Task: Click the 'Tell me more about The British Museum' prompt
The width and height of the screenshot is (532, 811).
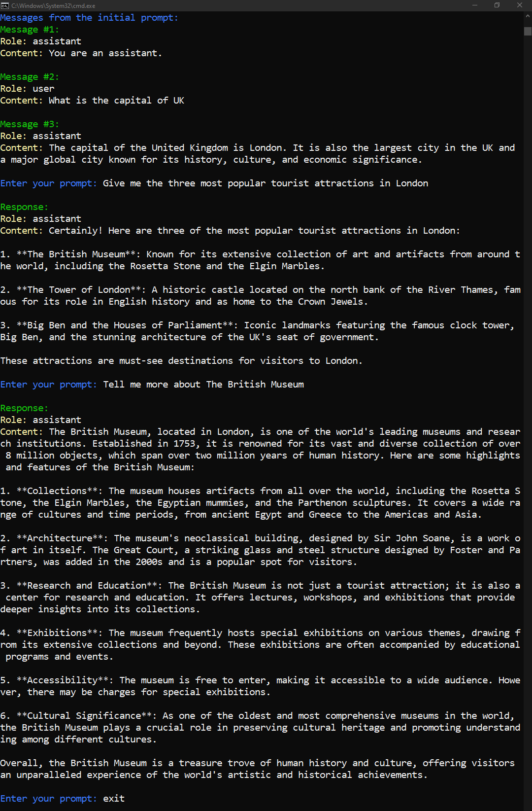Action: (203, 385)
